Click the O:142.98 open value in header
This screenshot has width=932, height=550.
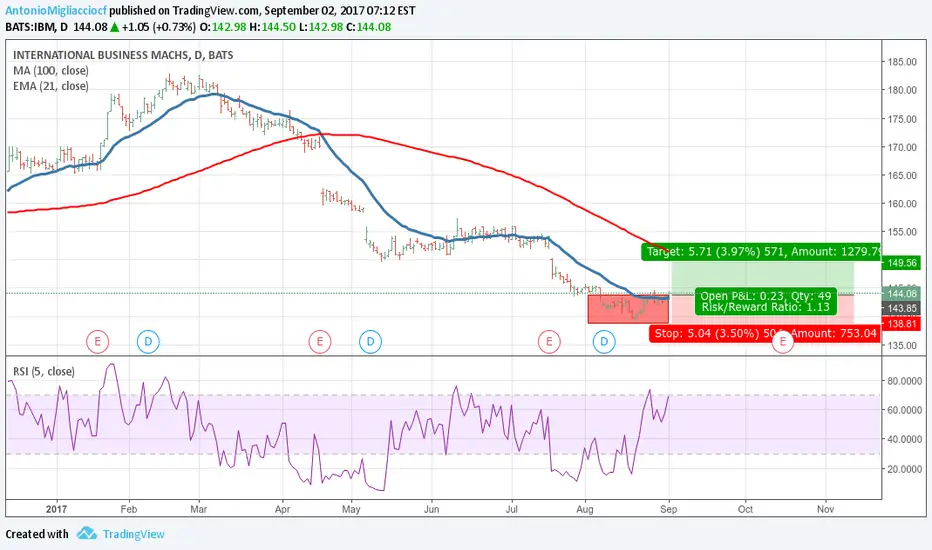pyautogui.click(x=222, y=27)
